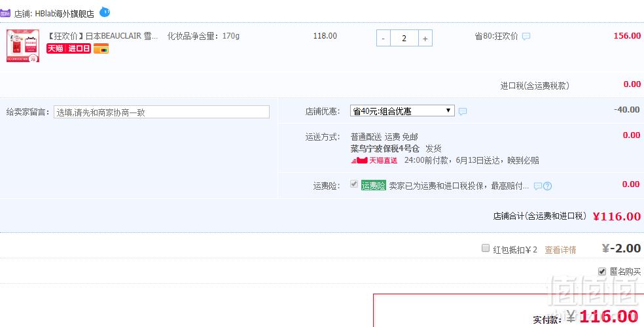This screenshot has height=327, width=644.
Task: Click the 进口税(含运费税款) label
Action: (x=534, y=86)
